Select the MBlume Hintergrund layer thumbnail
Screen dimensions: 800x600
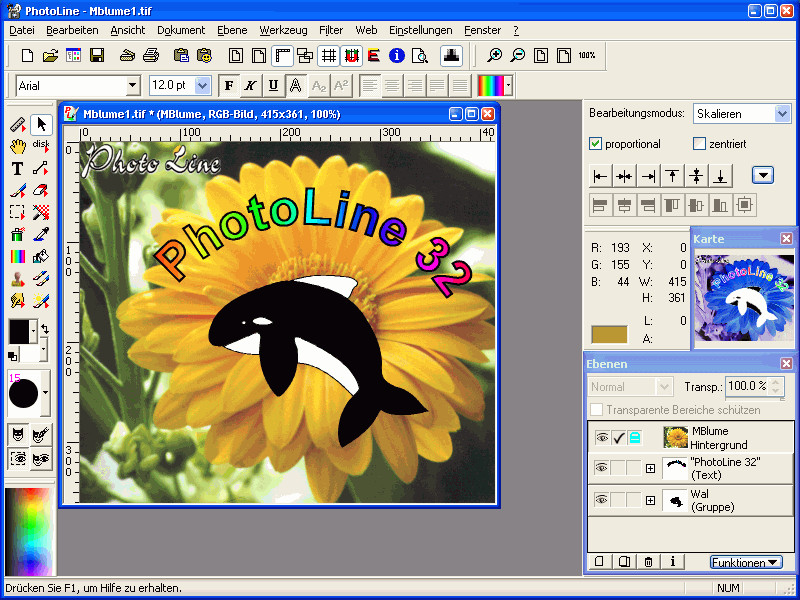(676, 437)
